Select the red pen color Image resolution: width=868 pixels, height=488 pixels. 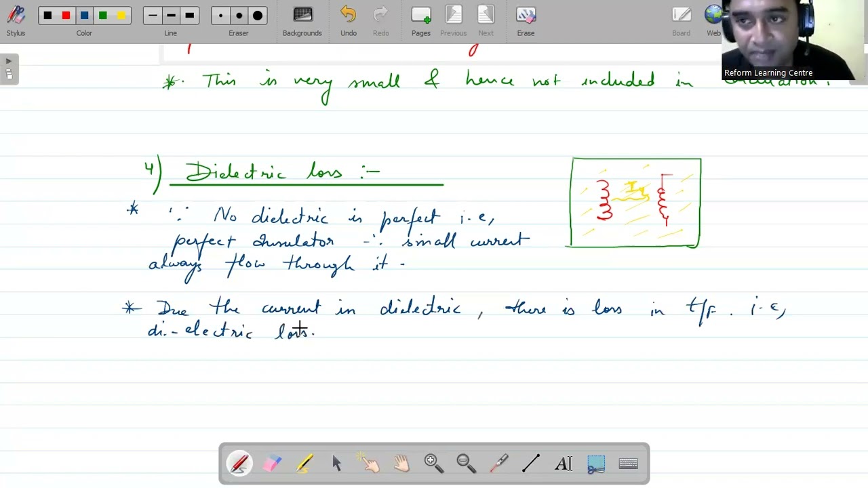66,16
